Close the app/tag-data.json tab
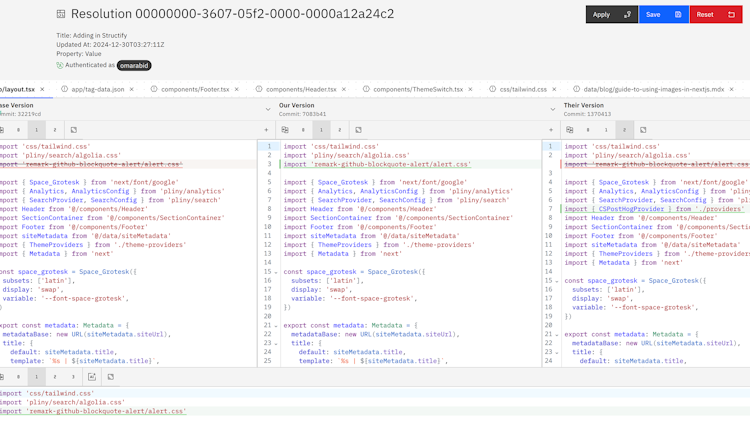This screenshot has width=750, height=422. pos(132,89)
